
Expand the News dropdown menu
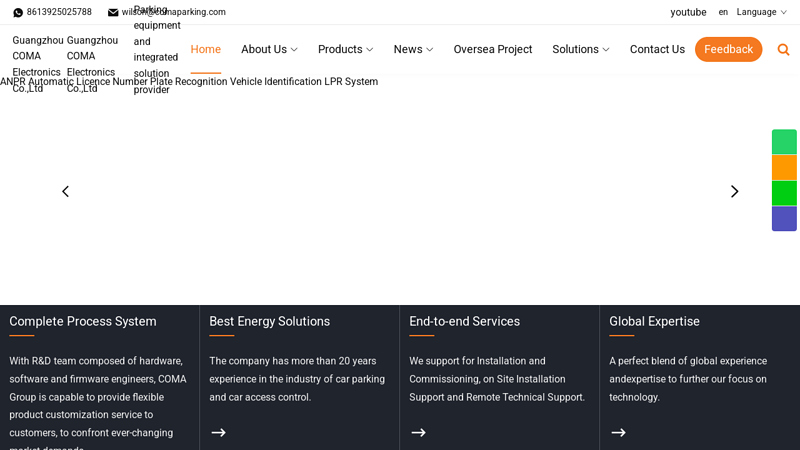(x=413, y=49)
